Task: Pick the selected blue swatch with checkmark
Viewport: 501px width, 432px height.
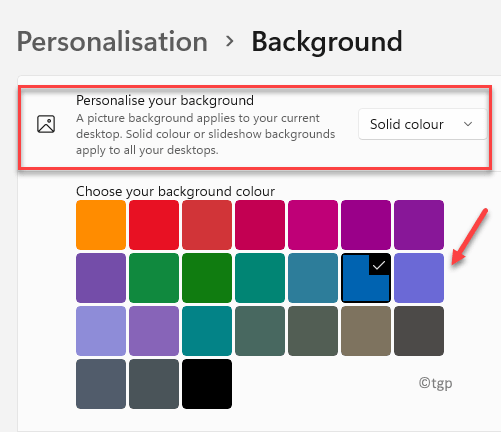Action: click(366, 278)
